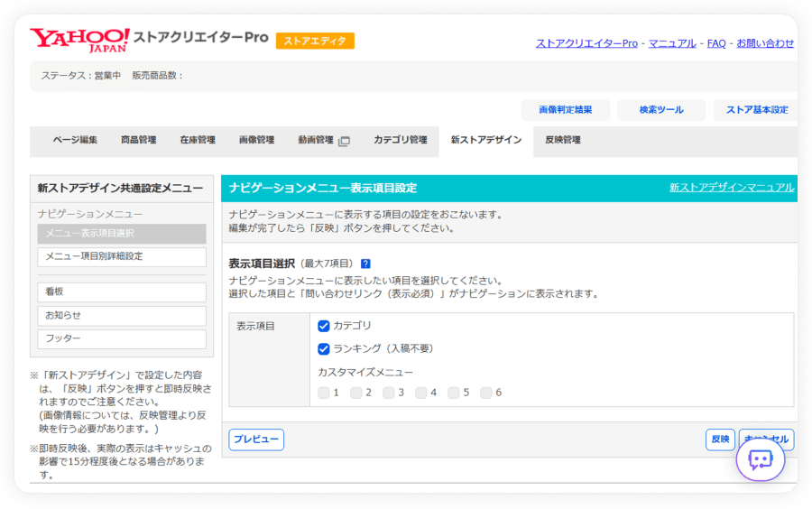Open ストア基本設定 button
The width and height of the screenshot is (812, 509).
(756, 110)
